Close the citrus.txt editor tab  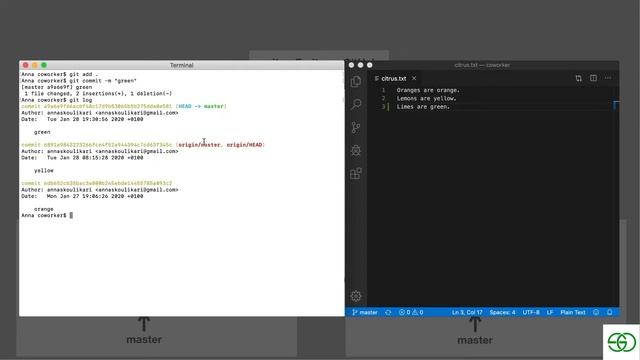coord(414,78)
